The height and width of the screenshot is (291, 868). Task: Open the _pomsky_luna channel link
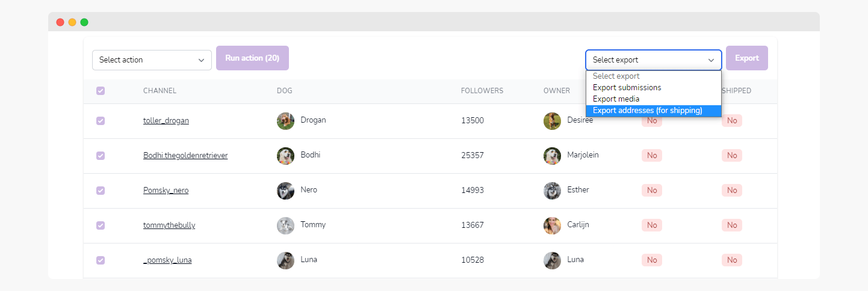167,260
